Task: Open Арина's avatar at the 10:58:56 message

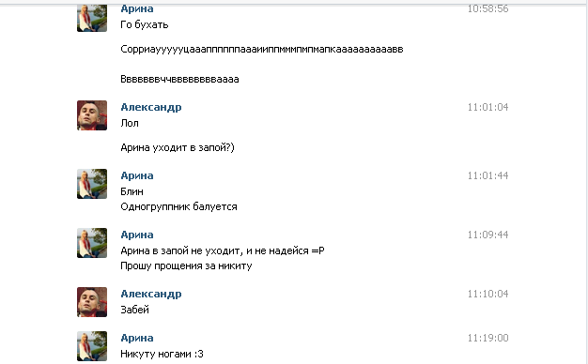Action: (x=92, y=18)
